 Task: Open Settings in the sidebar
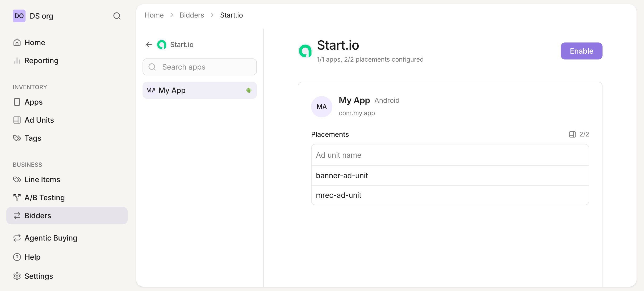pos(67,276)
